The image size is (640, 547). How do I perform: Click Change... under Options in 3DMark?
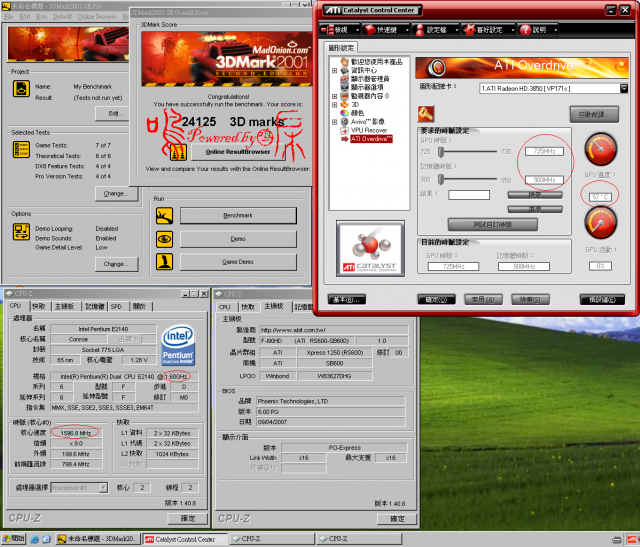[x=116, y=264]
